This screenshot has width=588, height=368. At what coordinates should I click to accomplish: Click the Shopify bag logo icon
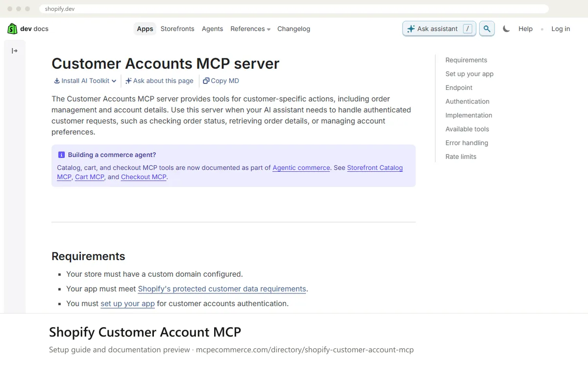pyautogui.click(x=12, y=29)
